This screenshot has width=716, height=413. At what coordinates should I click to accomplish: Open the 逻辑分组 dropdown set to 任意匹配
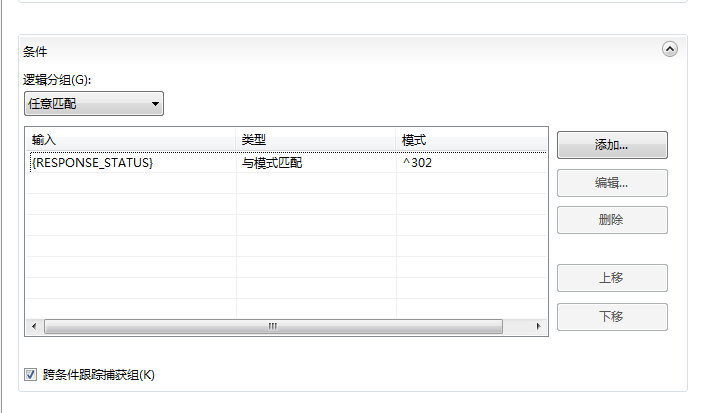[94, 104]
